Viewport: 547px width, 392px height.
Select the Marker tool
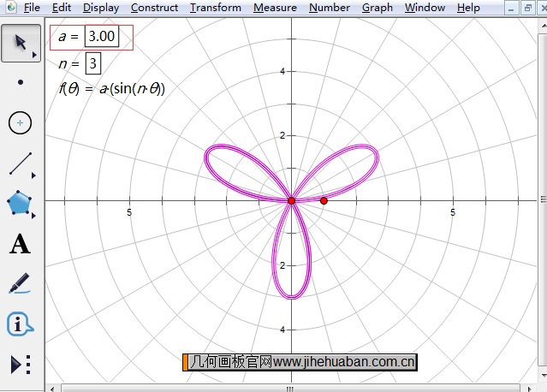click(x=20, y=283)
